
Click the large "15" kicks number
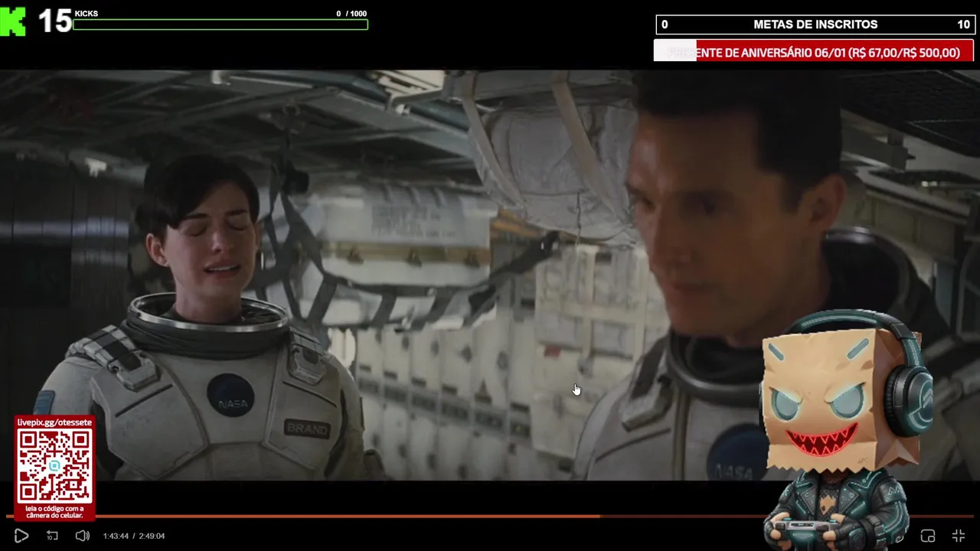click(x=55, y=21)
